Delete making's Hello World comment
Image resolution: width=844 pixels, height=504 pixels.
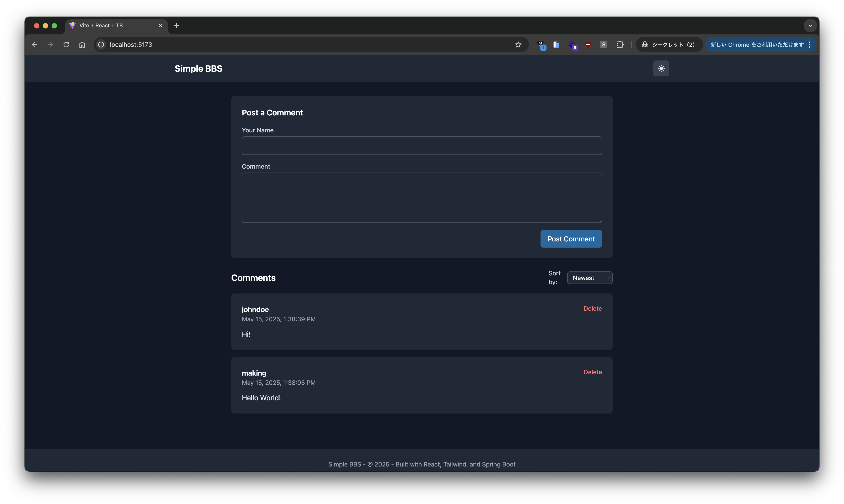pyautogui.click(x=592, y=372)
